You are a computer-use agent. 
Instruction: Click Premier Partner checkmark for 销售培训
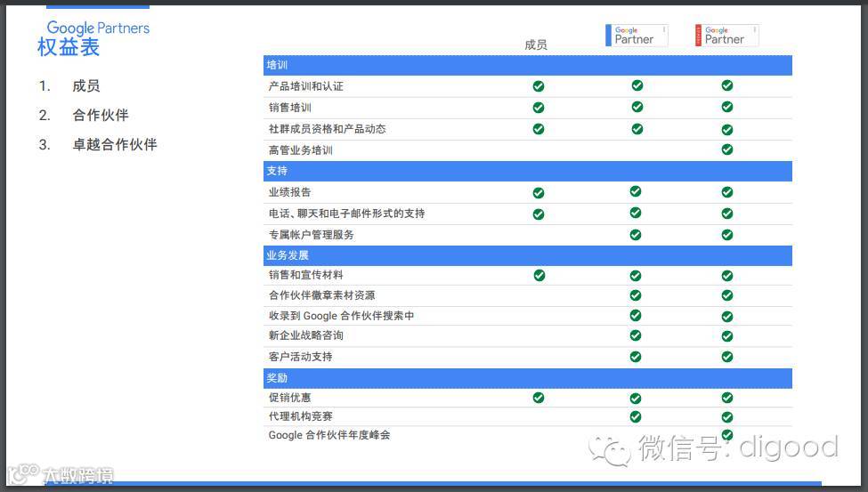[727, 107]
